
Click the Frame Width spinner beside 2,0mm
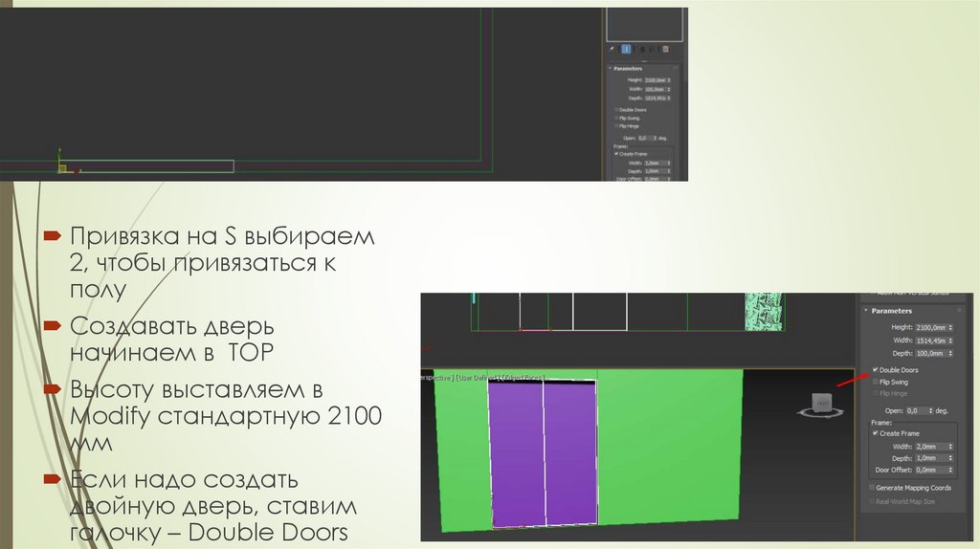coord(950,447)
